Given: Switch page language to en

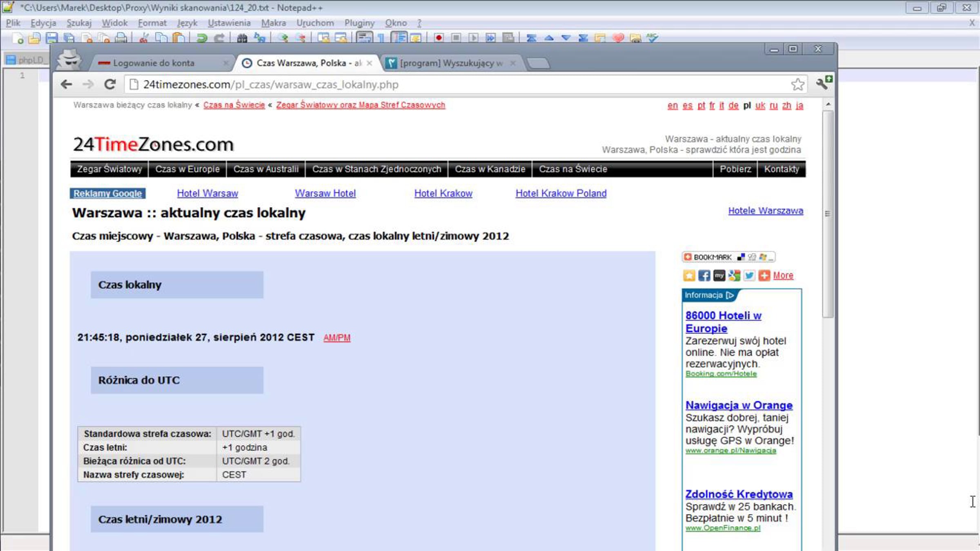Looking at the screenshot, I should click(673, 106).
